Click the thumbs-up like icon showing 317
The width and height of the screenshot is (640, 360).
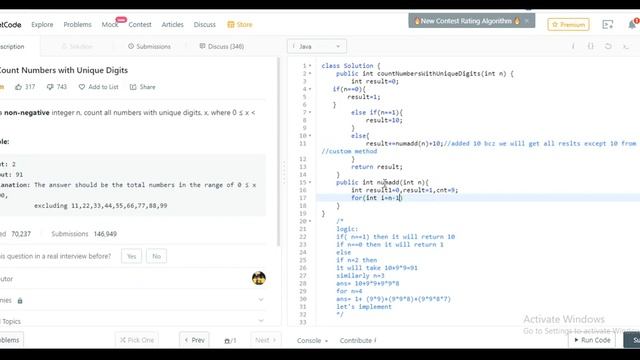pos(18,87)
